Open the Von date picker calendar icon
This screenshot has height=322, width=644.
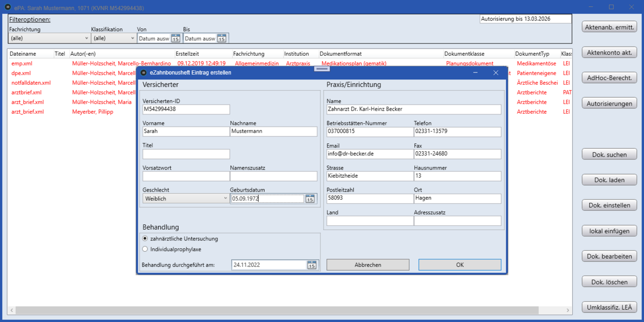click(175, 38)
